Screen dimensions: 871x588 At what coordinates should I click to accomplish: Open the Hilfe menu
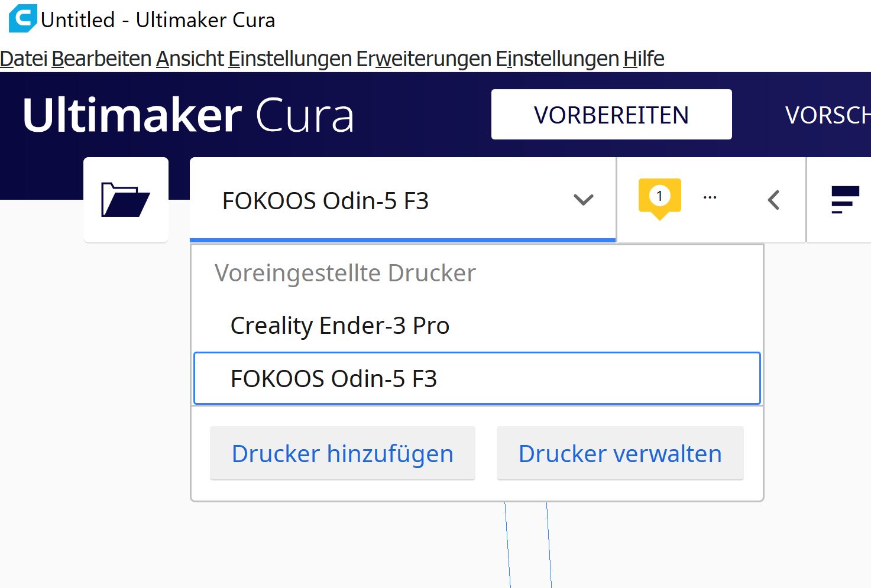[x=644, y=59]
